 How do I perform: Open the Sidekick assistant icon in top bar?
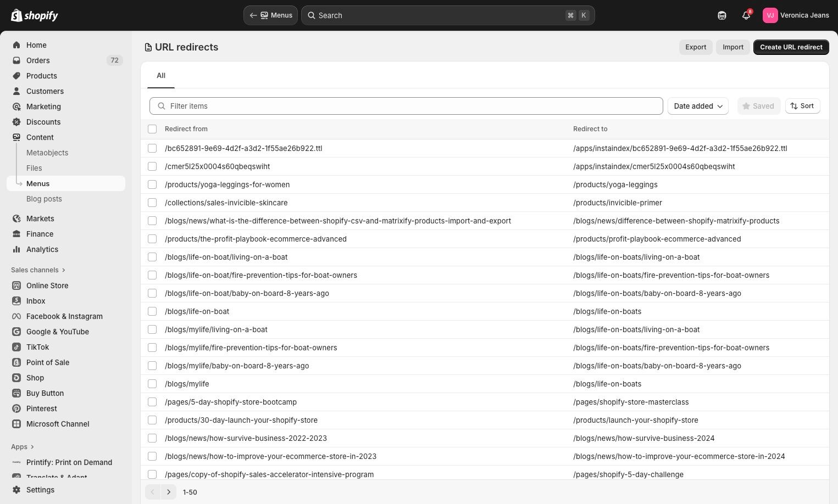[x=722, y=15]
